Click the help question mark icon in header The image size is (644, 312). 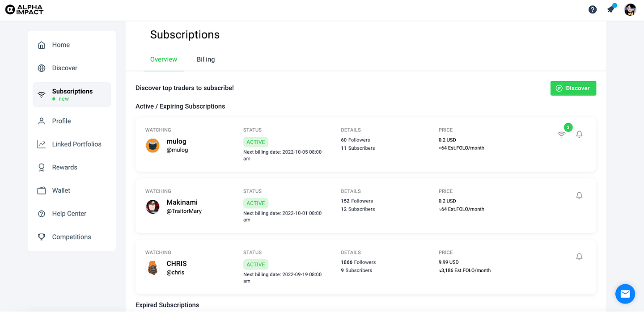click(593, 9)
